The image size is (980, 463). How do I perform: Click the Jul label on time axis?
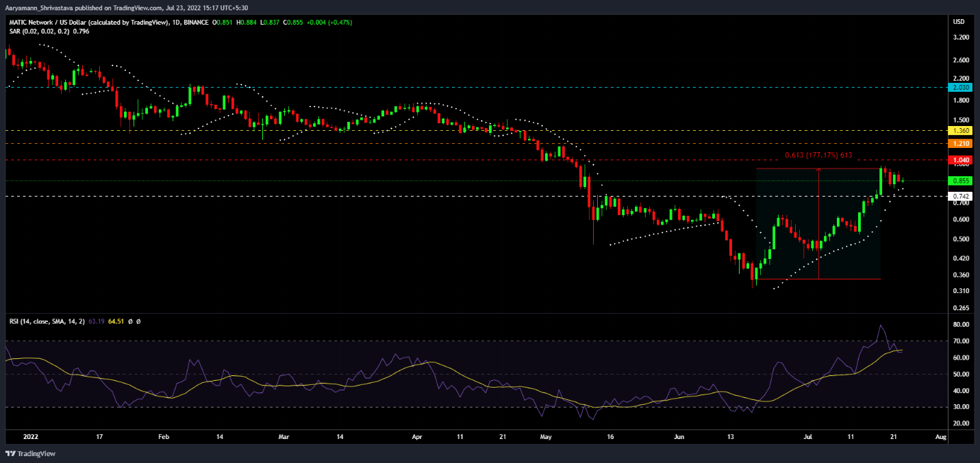point(808,436)
